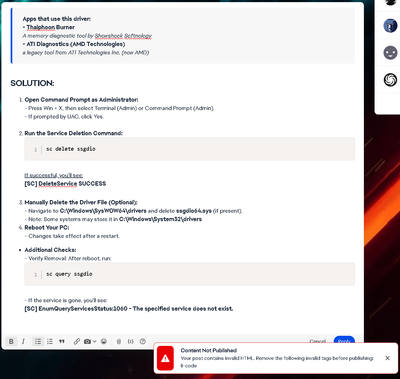Click the '[SC] DeleteService SUCCESS' line
The width and height of the screenshot is (400, 379).
coord(65,184)
